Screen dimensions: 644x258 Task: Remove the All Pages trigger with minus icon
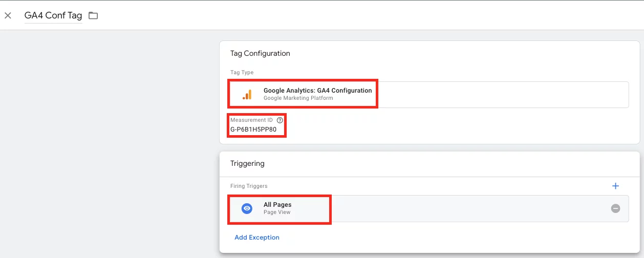pos(616,208)
